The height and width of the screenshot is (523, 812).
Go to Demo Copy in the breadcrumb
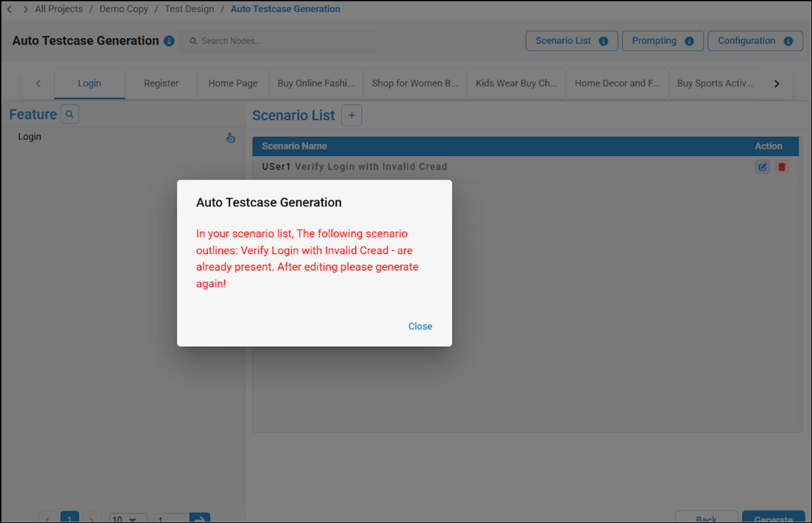coord(123,9)
